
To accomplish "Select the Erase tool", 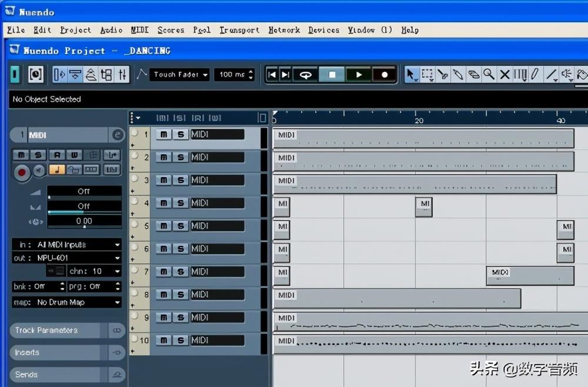I will [473, 74].
